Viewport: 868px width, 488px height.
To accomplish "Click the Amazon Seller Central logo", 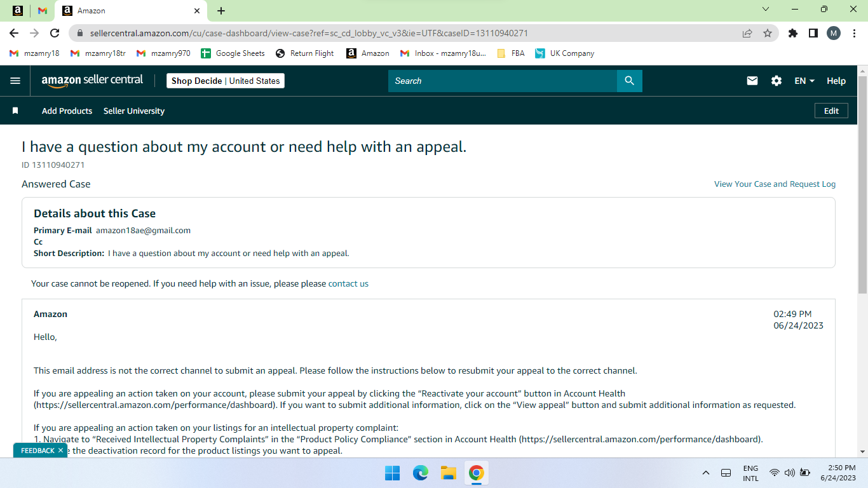I will click(x=93, y=81).
